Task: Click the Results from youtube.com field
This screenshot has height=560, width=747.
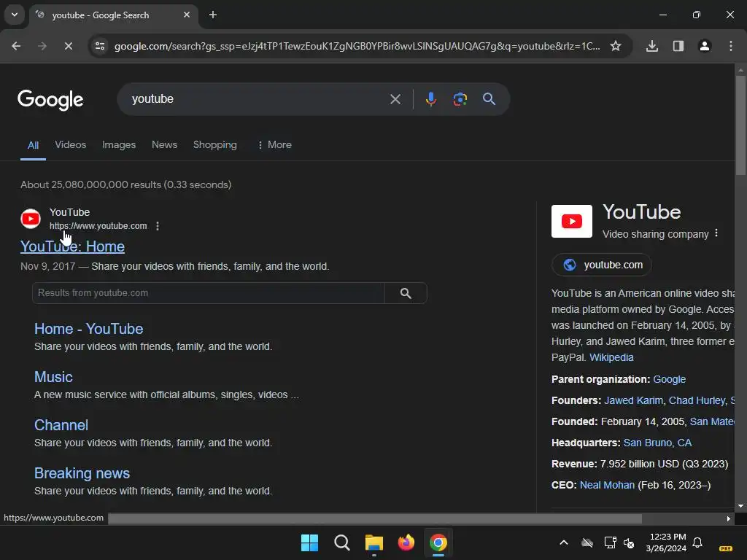Action: tap(208, 293)
